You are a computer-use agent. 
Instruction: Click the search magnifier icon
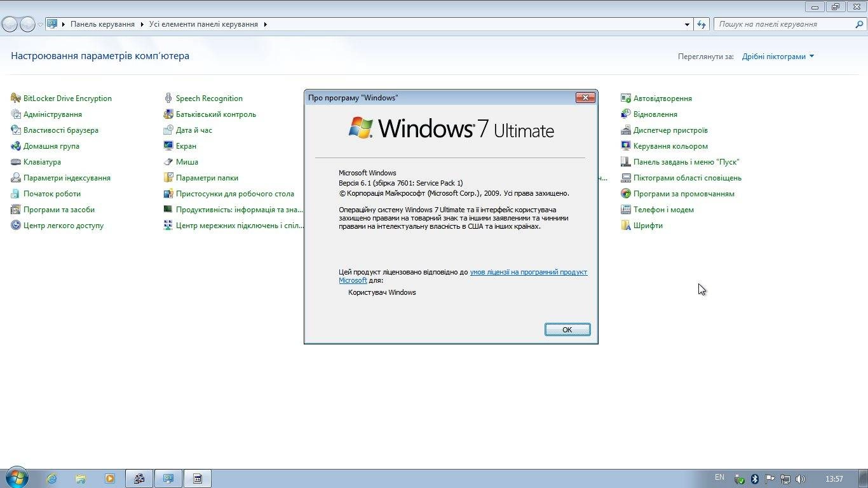pyautogui.click(x=860, y=24)
